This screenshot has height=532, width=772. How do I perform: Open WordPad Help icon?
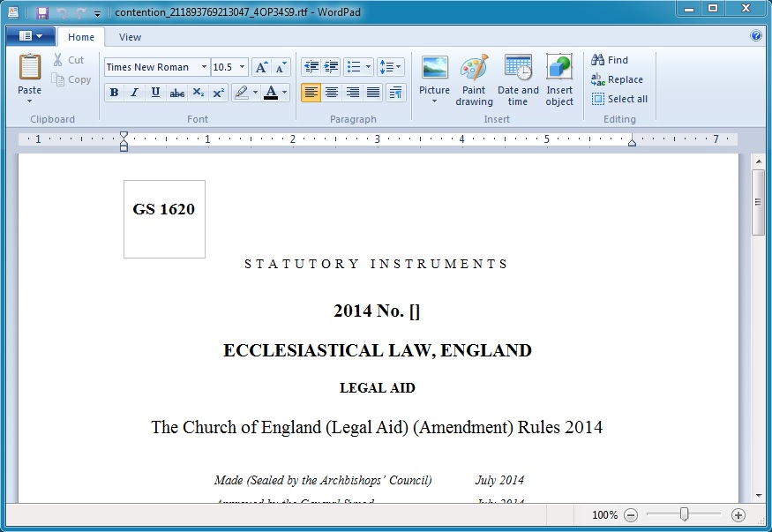click(756, 35)
